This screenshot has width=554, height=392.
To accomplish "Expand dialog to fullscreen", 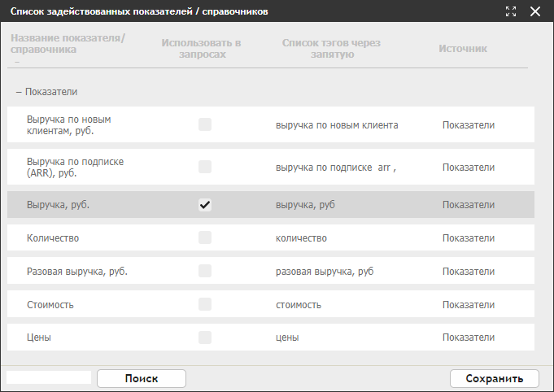I will click(x=511, y=11).
